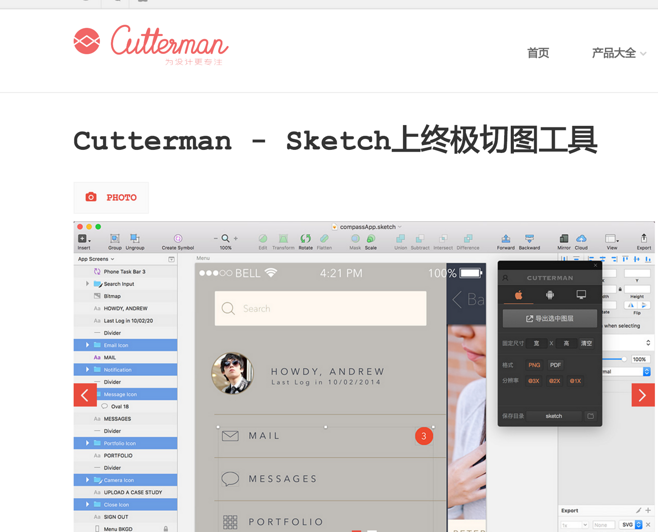The width and height of the screenshot is (658, 532).
Task: Click the Edit toolbar icon
Action: (x=263, y=239)
